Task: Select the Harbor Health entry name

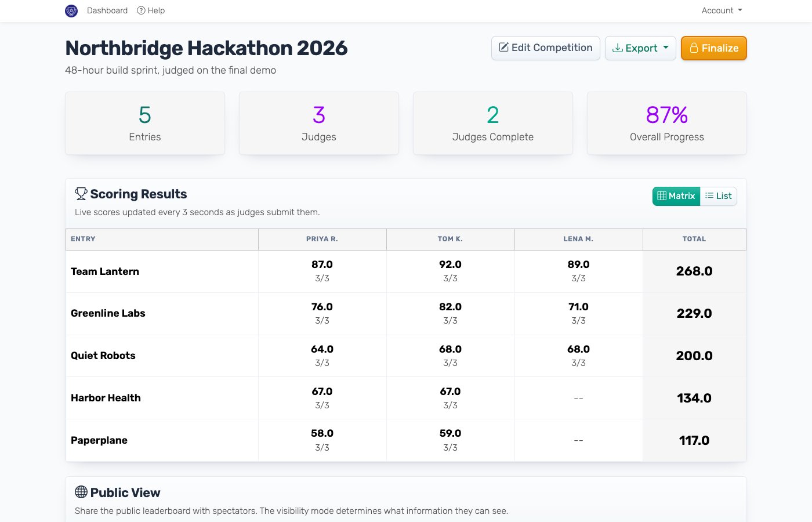Action: 106,398
